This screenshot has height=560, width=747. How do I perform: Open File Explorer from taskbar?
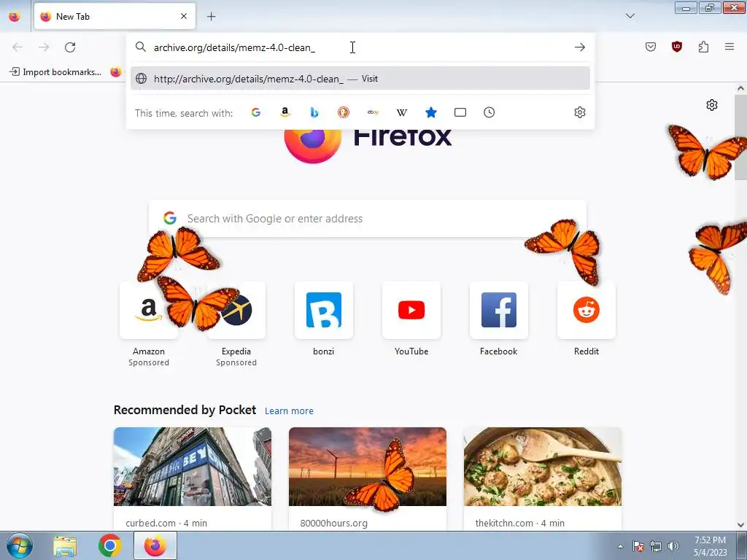point(65,546)
